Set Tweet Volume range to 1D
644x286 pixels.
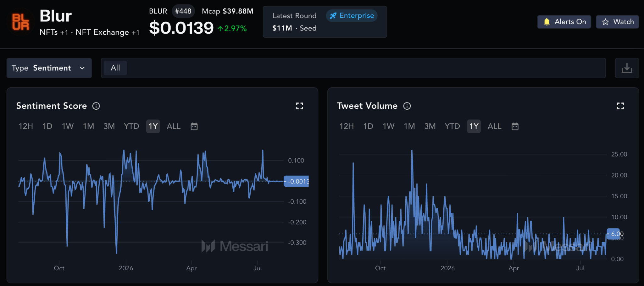tap(368, 126)
